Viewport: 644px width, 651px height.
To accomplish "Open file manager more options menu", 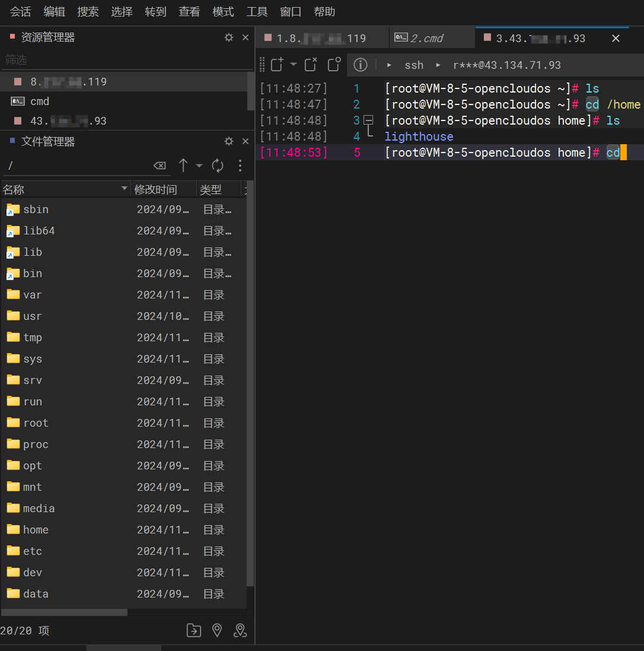I will pyautogui.click(x=240, y=166).
